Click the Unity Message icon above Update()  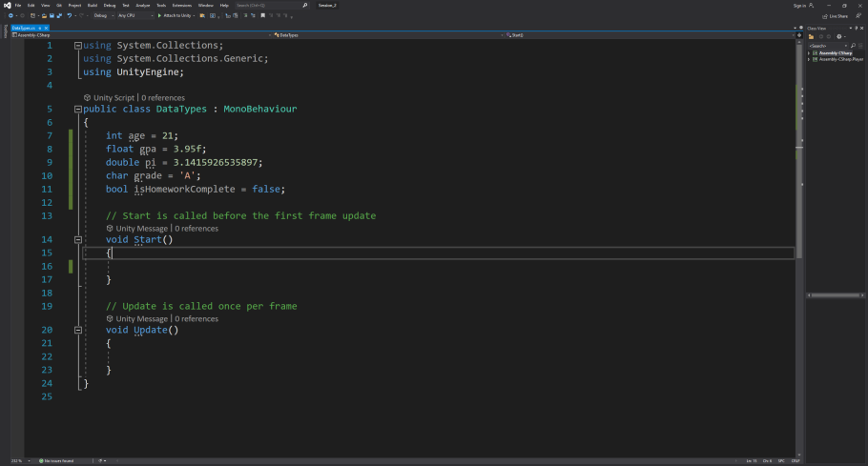110,319
